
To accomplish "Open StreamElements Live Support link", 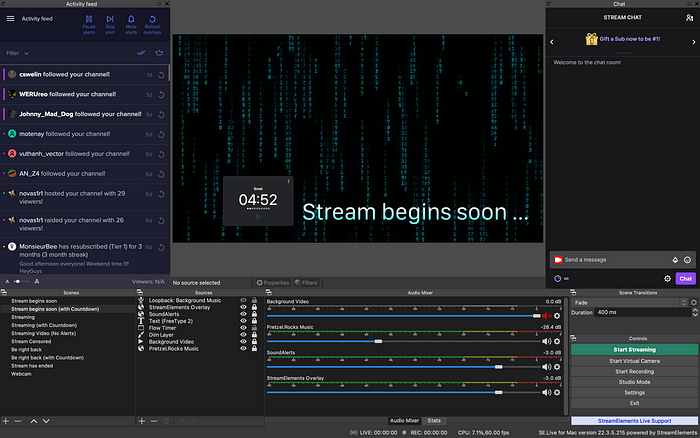I will pyautogui.click(x=634, y=421).
